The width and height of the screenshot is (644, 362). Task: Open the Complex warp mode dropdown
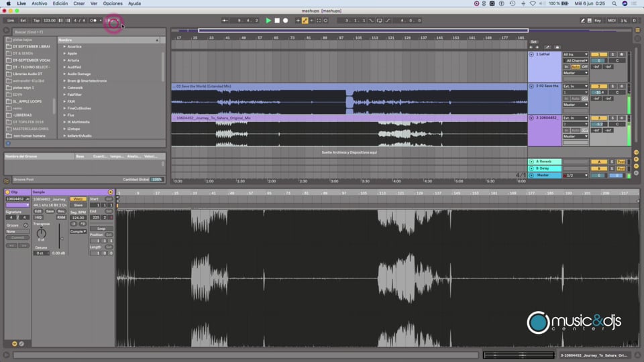tap(78, 231)
